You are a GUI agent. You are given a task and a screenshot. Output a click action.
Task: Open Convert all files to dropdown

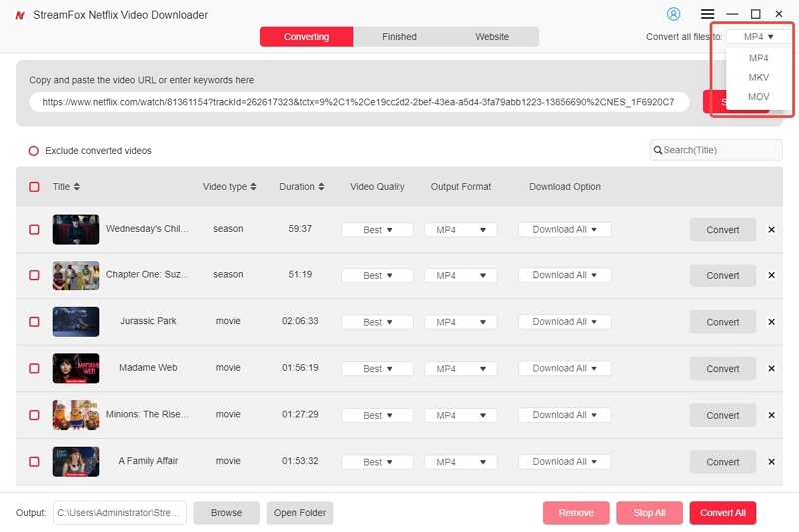(x=758, y=37)
